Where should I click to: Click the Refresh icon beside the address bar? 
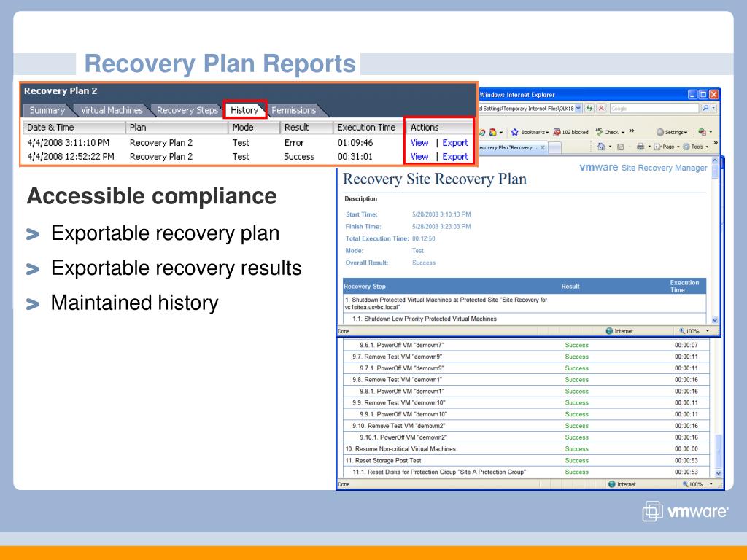coord(589,108)
